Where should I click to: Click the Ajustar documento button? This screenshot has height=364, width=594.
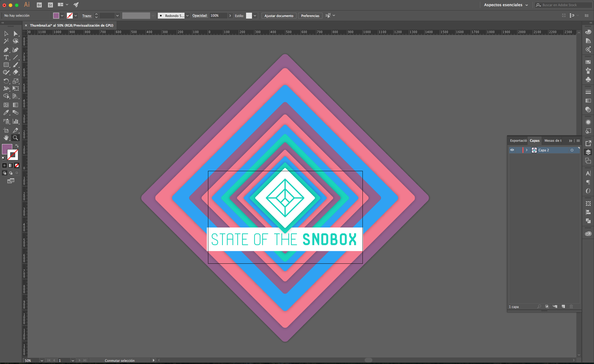pyautogui.click(x=279, y=15)
